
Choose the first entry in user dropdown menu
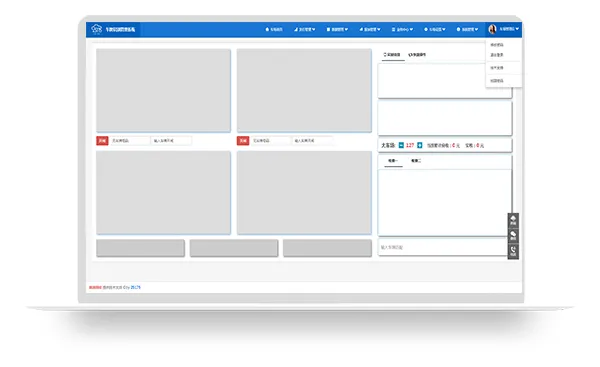point(497,45)
